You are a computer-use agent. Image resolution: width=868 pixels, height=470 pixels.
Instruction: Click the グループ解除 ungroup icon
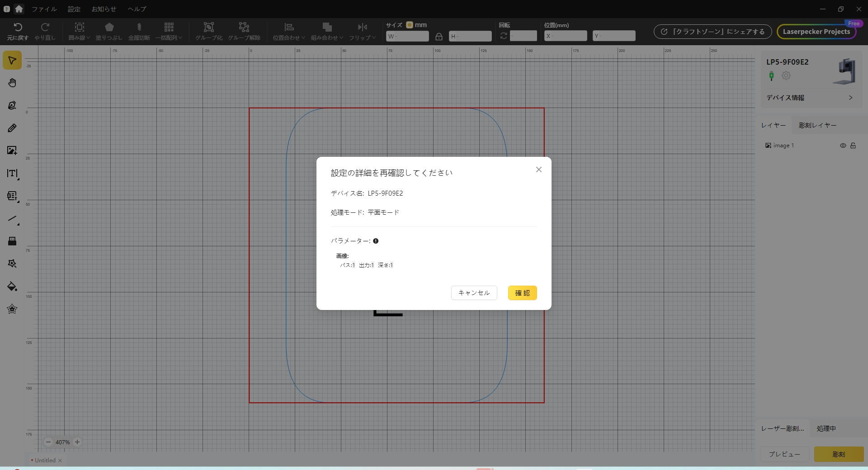[244, 27]
